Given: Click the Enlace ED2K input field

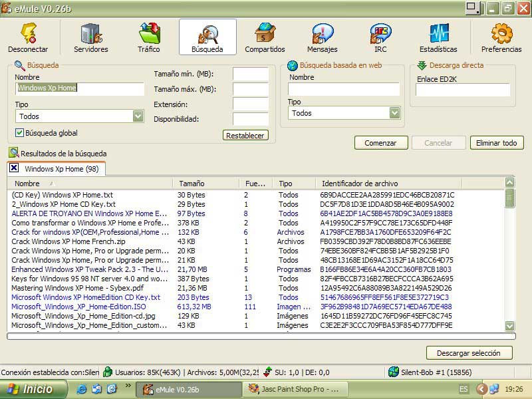Looking at the screenshot, I should pos(463,90).
